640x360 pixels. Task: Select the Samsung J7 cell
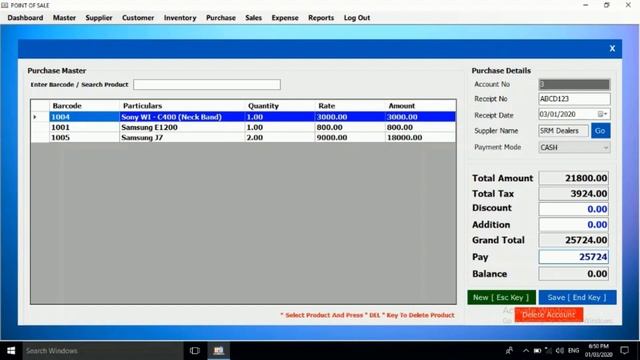pos(182,138)
